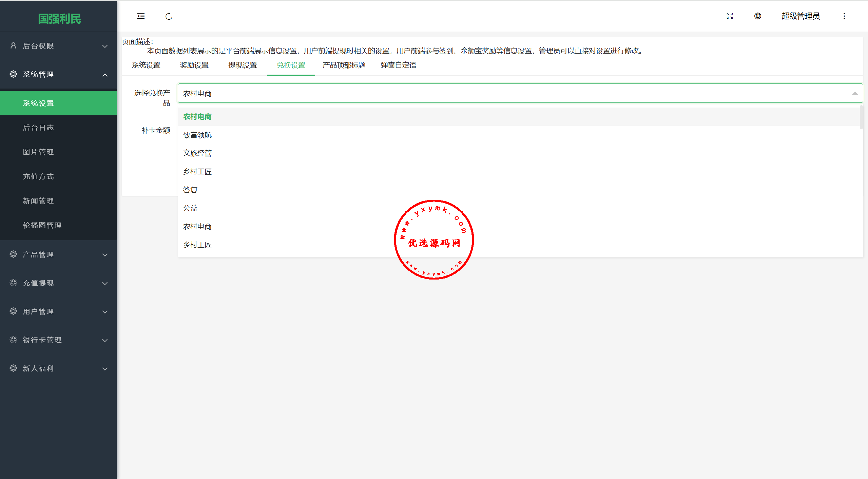Click the gear icon beside 新人福利

(13, 368)
